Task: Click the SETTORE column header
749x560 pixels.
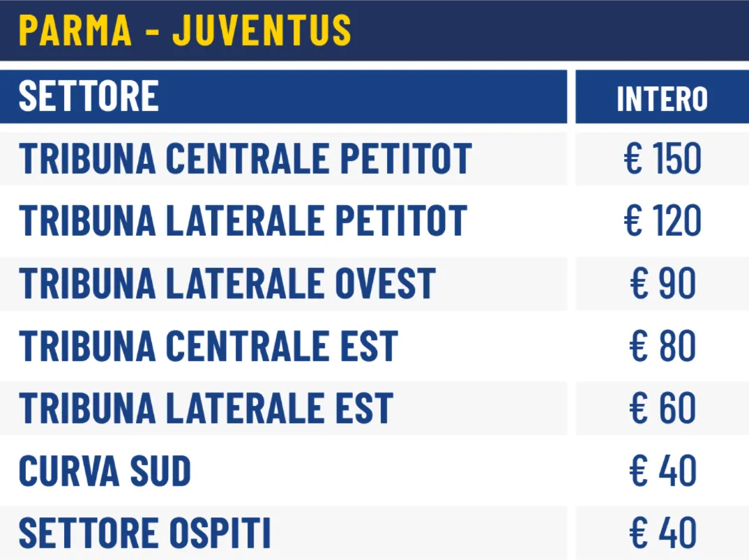Action: [89, 96]
